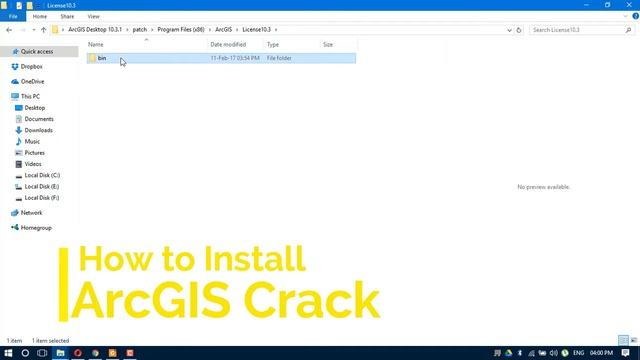Select This PC in navigation pane

[x=30, y=96]
